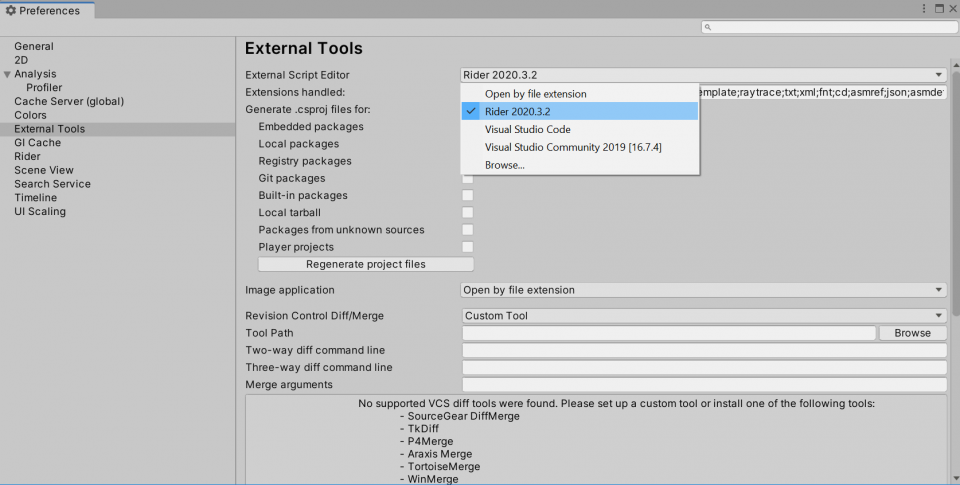Open the three-dot window options menu
The width and height of the screenshot is (960, 485).
[924, 9]
